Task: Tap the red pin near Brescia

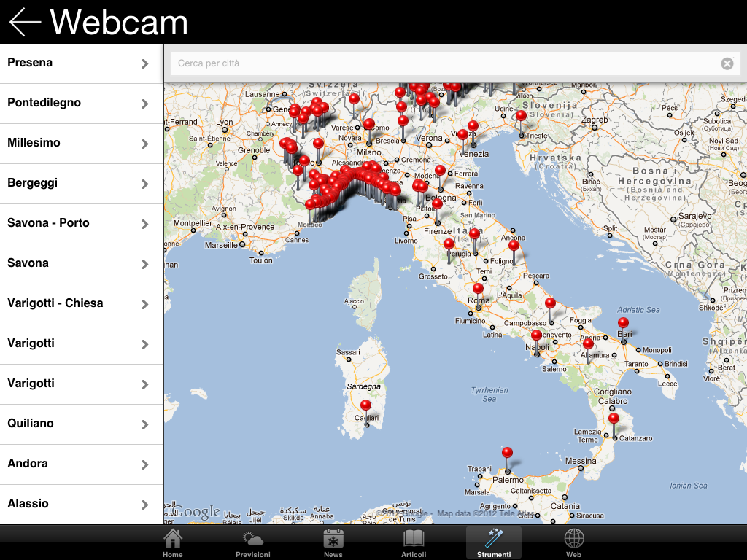Action: coord(403,120)
